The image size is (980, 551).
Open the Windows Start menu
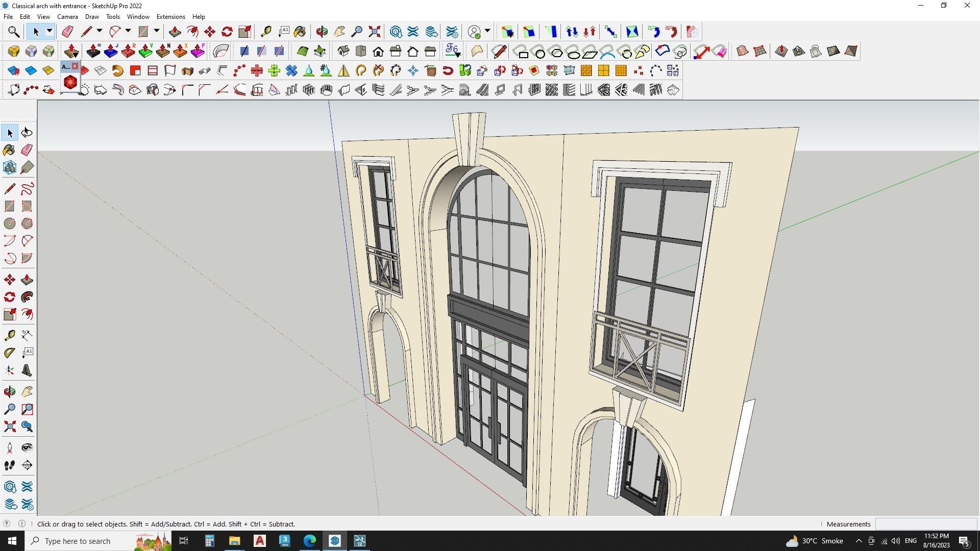(12, 541)
